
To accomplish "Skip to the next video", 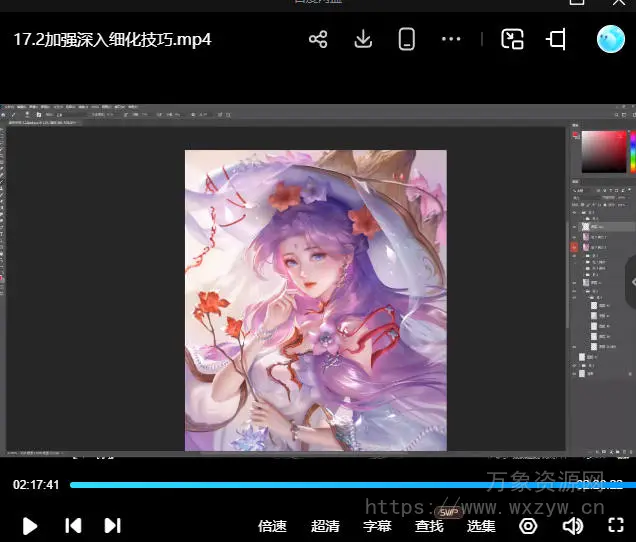I will (x=113, y=525).
